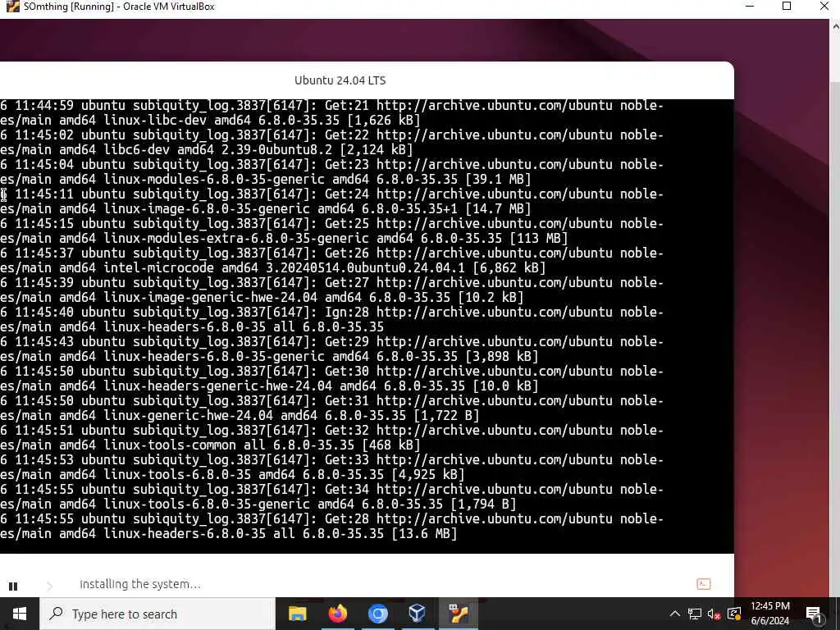Pause the installation slideshow with the pause icon

(x=13, y=586)
